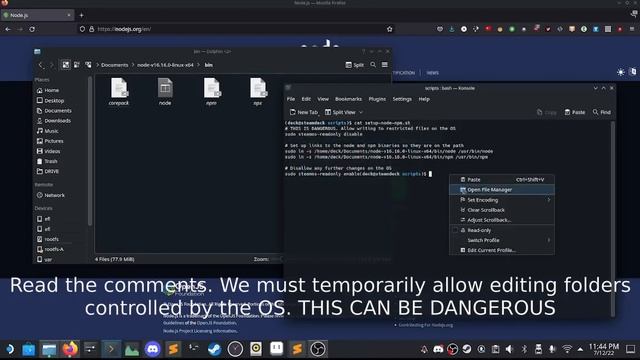Open rootfs device in Dolphin sidebar
The image size is (640, 360).
click(48, 239)
